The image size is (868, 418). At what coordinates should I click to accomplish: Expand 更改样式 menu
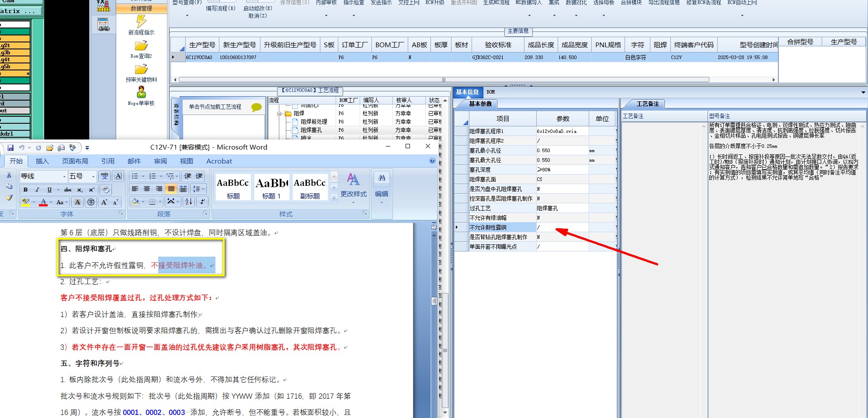[353, 188]
